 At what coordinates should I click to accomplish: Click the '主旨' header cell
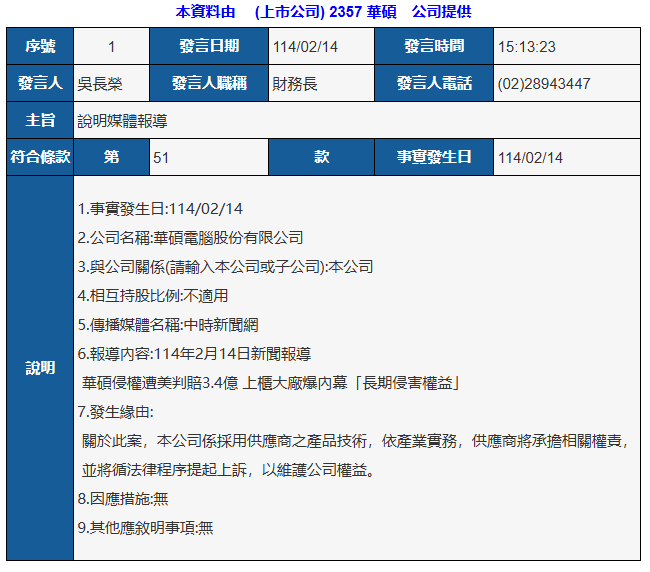(x=40, y=120)
